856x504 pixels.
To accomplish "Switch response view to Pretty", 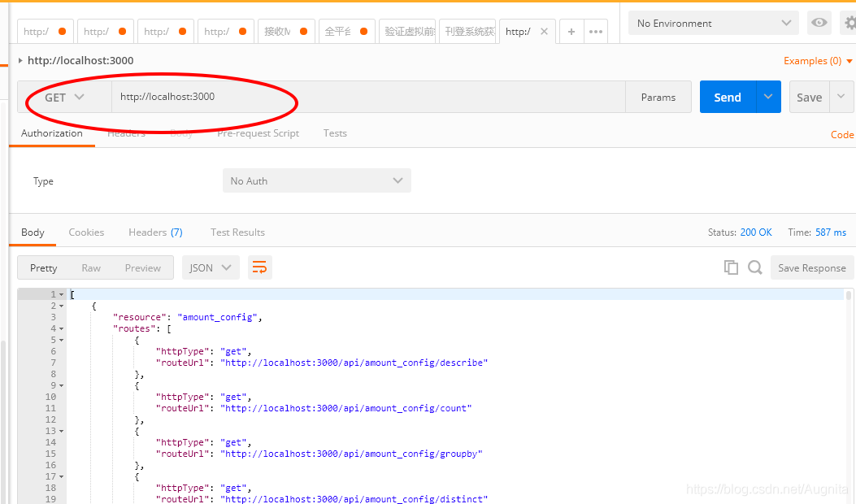I will (x=44, y=268).
